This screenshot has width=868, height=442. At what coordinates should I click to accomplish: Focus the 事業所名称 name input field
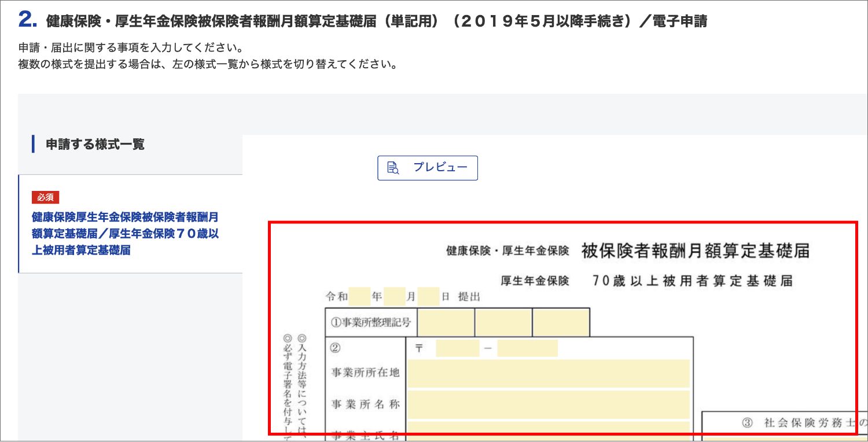(x=549, y=404)
